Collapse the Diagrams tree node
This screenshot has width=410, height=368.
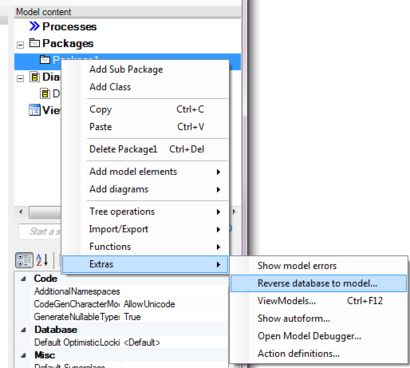pos(21,79)
